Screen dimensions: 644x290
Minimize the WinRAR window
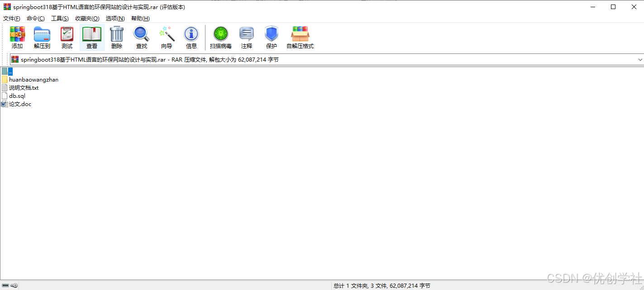pyautogui.click(x=592, y=7)
